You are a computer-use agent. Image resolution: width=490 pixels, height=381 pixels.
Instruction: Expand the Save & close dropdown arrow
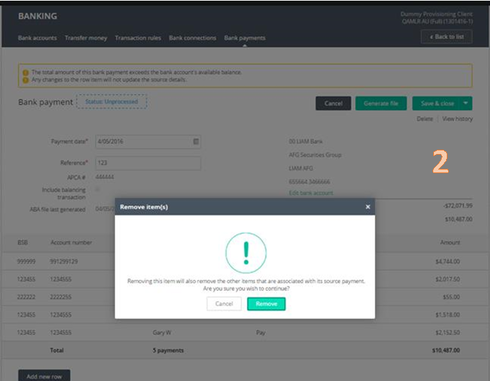(x=466, y=103)
